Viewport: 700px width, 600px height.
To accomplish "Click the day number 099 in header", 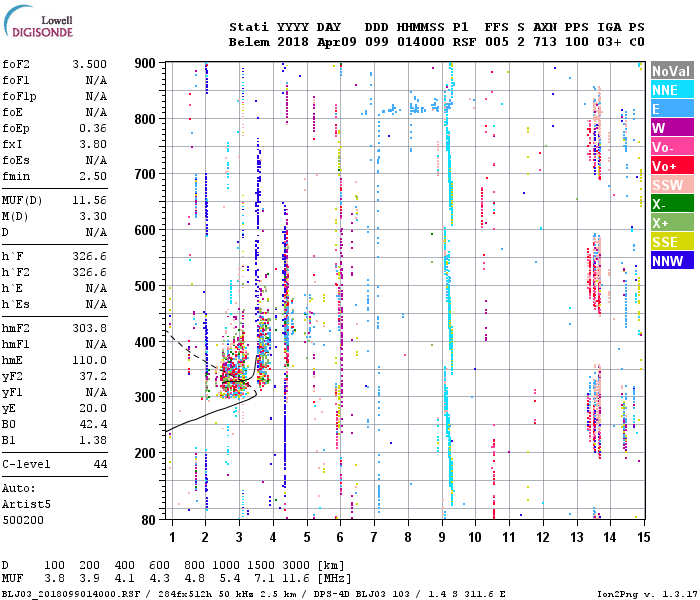I will click(x=377, y=42).
